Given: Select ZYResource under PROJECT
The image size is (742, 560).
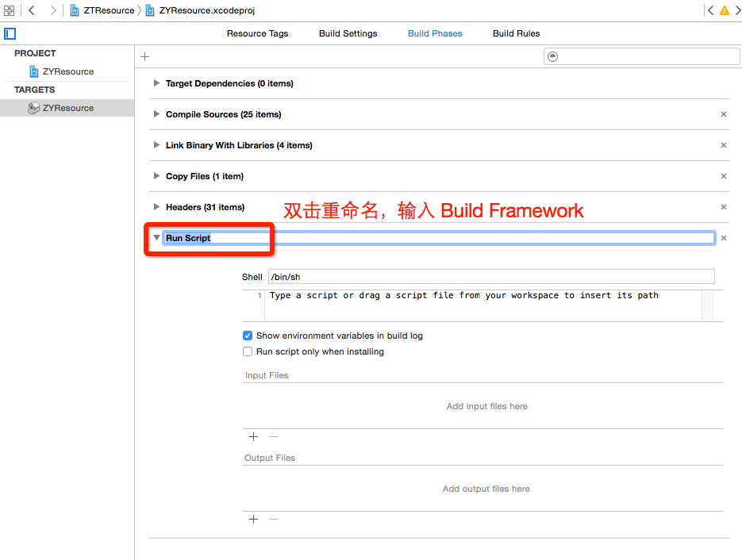Looking at the screenshot, I should tap(67, 71).
